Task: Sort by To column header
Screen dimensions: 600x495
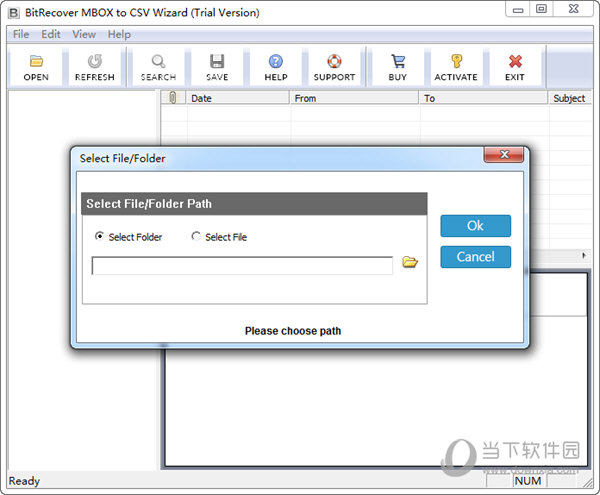Action: (x=484, y=98)
